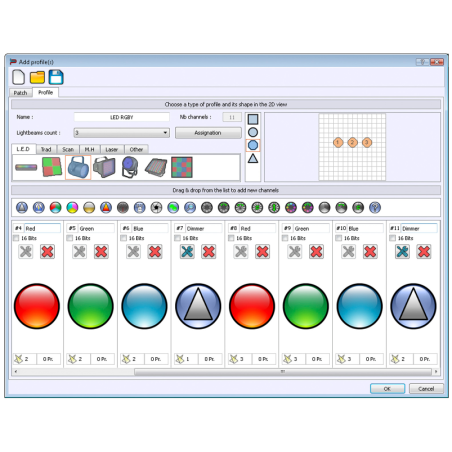Click the Assignation button
Screen dimensions: 452x452
click(x=208, y=133)
